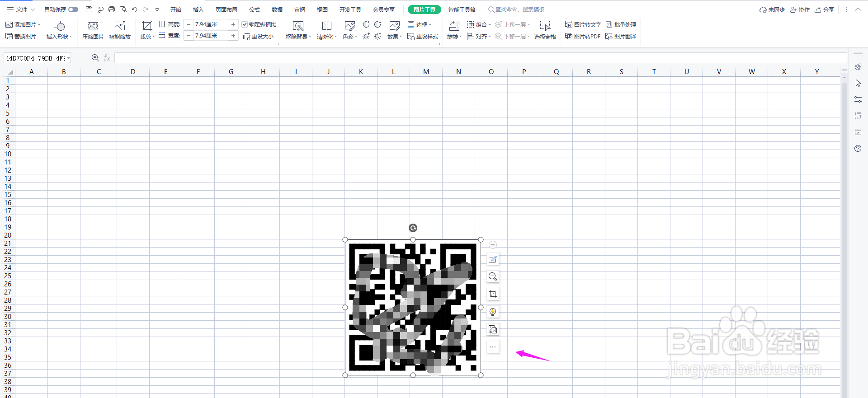Screen dimensions: 868x398
Task: Click the fx insert function icon
Action: coord(107,58)
